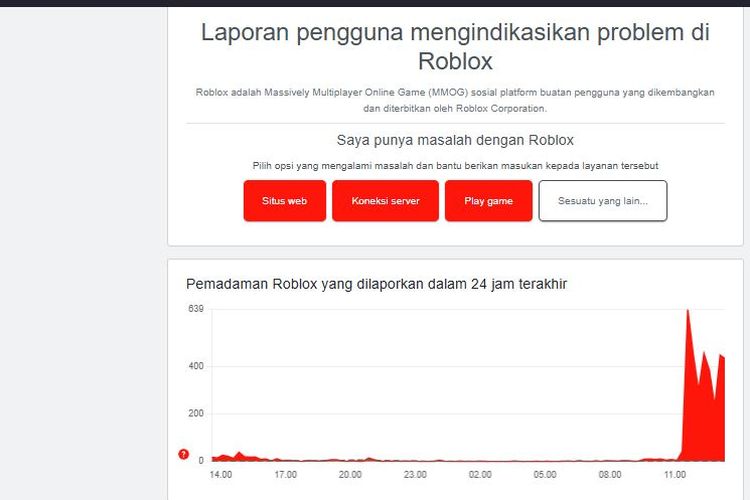Click the 14.00 time label on chart

(221, 475)
